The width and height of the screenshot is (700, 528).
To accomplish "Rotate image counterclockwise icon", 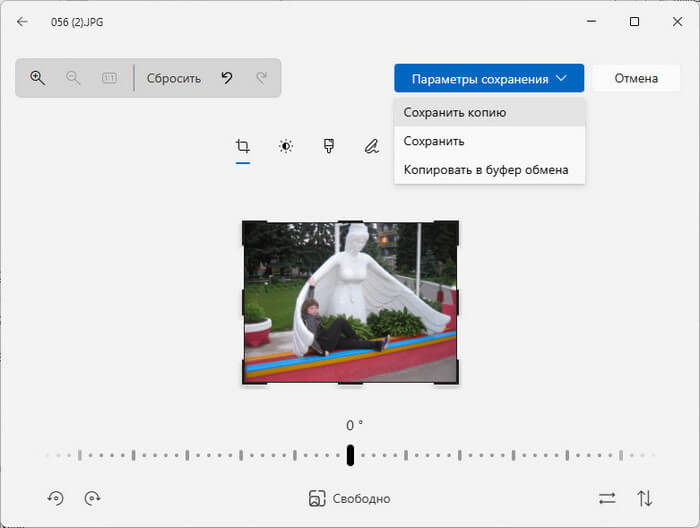I will pyautogui.click(x=55, y=498).
